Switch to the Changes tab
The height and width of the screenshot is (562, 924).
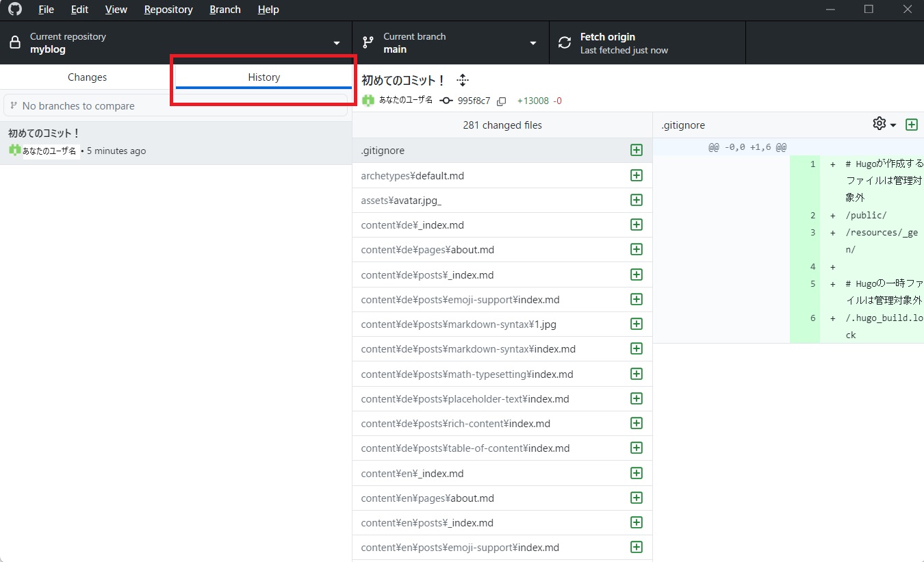(x=88, y=77)
